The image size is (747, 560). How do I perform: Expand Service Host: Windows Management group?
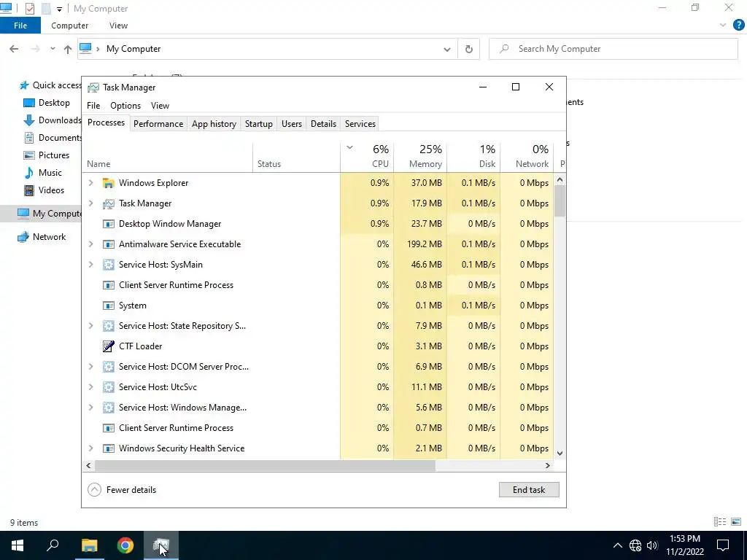91,408
